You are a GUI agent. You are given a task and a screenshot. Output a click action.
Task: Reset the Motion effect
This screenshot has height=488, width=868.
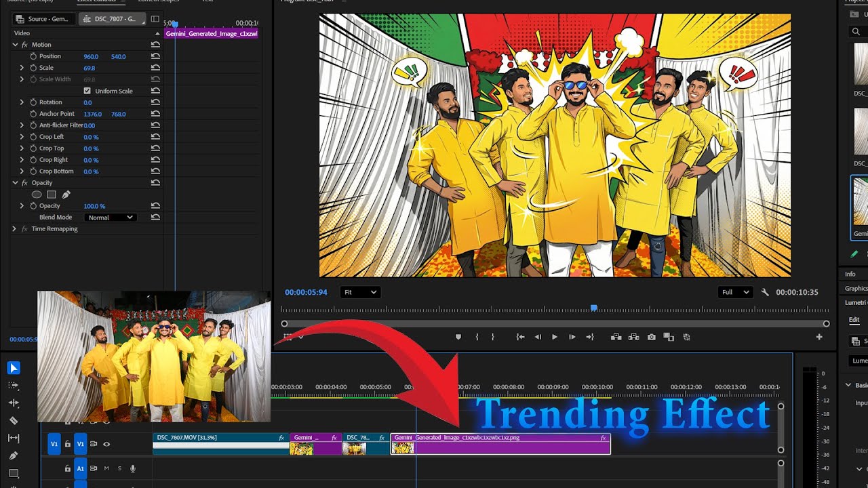coord(155,45)
